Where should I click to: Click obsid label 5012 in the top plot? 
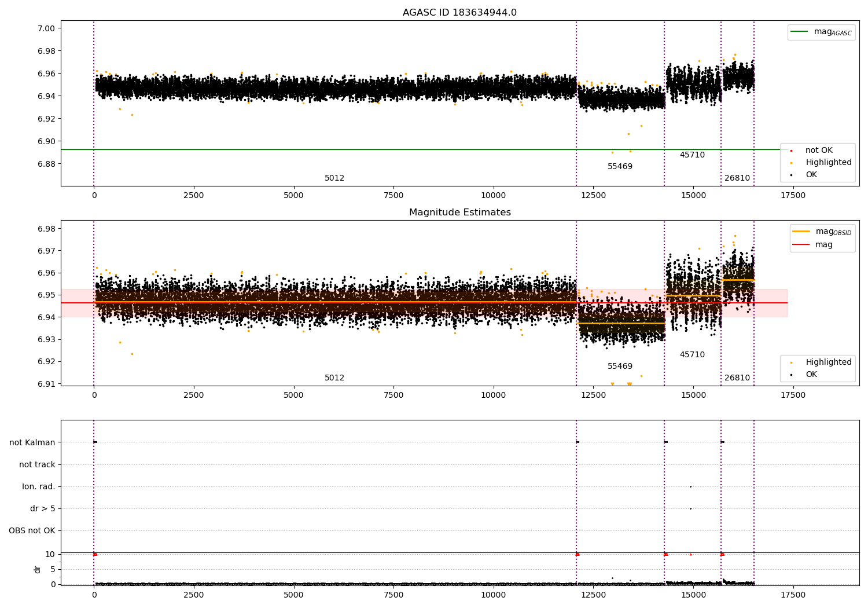point(334,178)
